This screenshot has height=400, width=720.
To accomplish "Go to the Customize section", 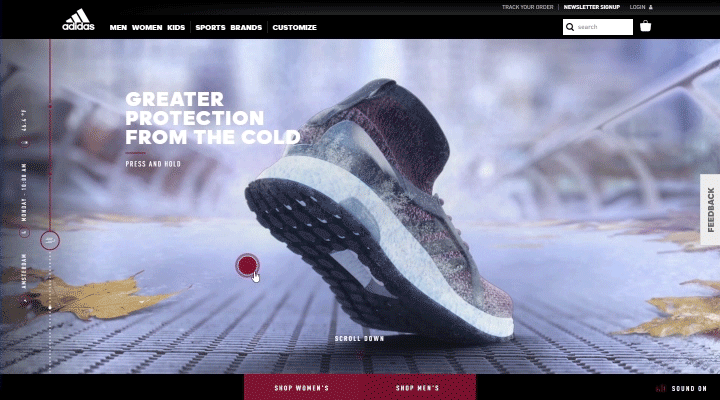I will (x=294, y=28).
